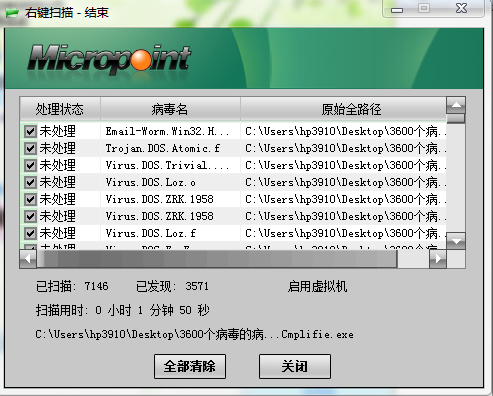
Task: Click the vertical scrollbar thumb
Action: [x=456, y=119]
